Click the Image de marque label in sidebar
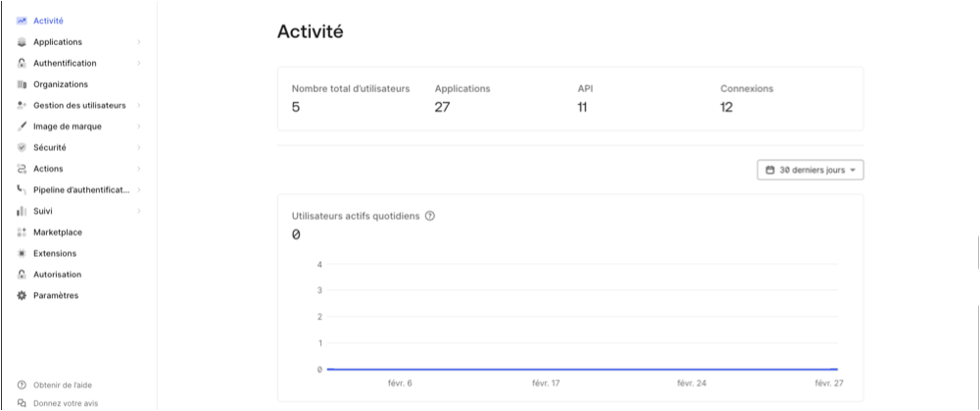This screenshot has width=980, height=411. tap(68, 127)
